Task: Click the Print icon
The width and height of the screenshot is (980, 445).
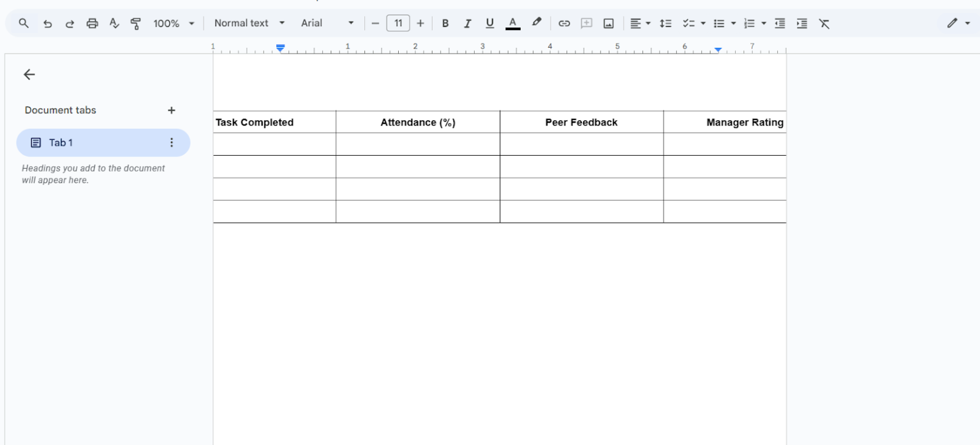Action: coord(92,23)
